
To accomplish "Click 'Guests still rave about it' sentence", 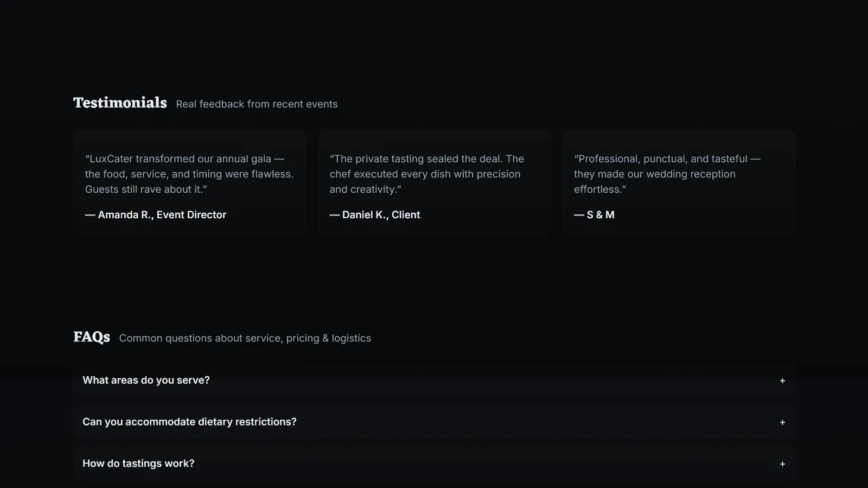I will click(x=144, y=189).
